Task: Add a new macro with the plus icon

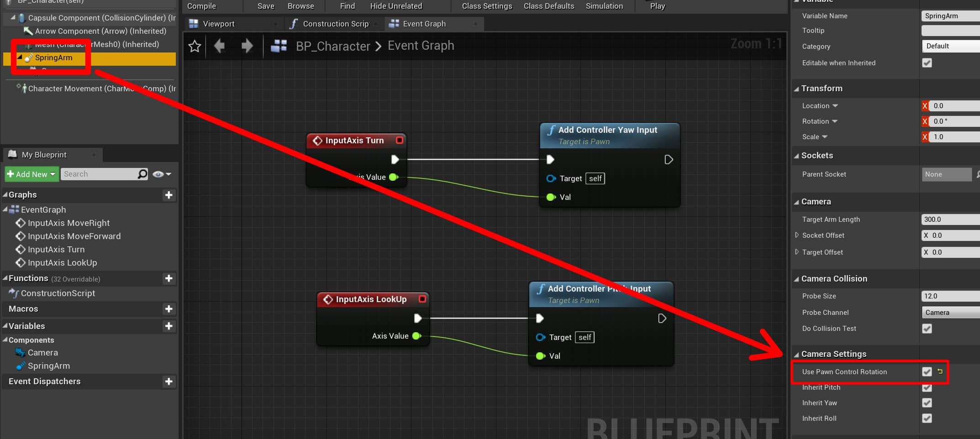Action: tap(169, 309)
